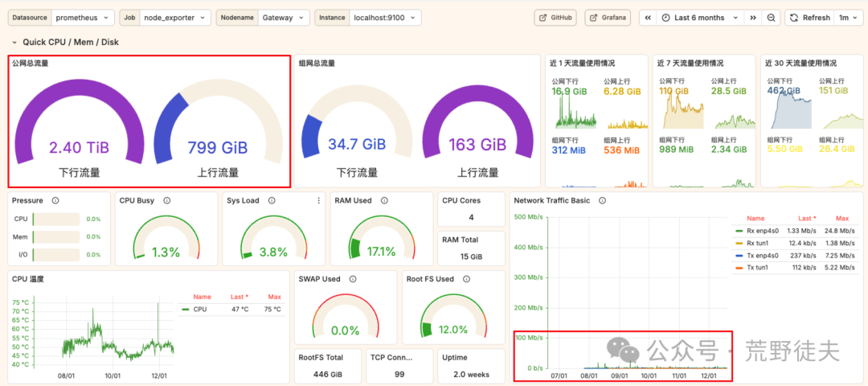Click the 公网总流量 panel title
This screenshot has width=868, height=386.
(30, 64)
